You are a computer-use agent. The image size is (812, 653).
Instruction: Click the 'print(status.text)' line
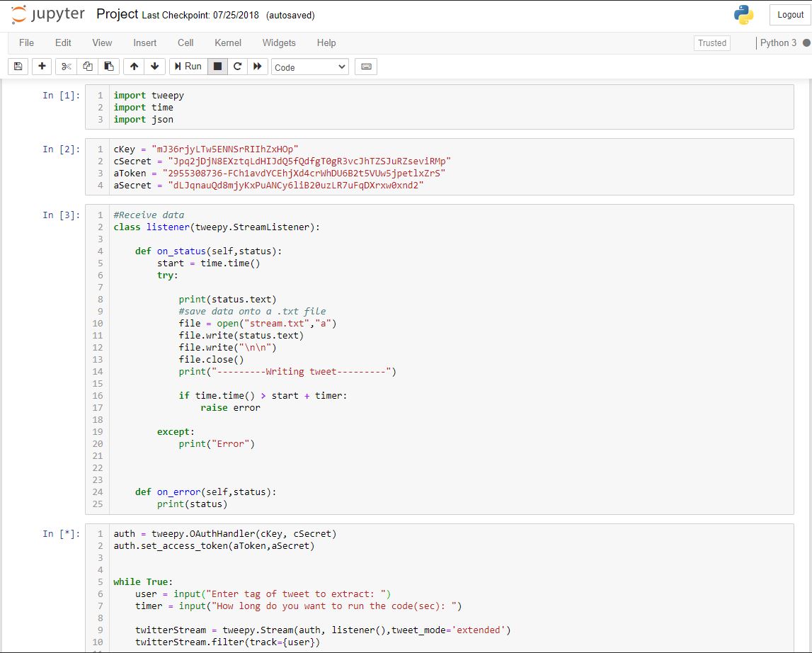tap(228, 300)
